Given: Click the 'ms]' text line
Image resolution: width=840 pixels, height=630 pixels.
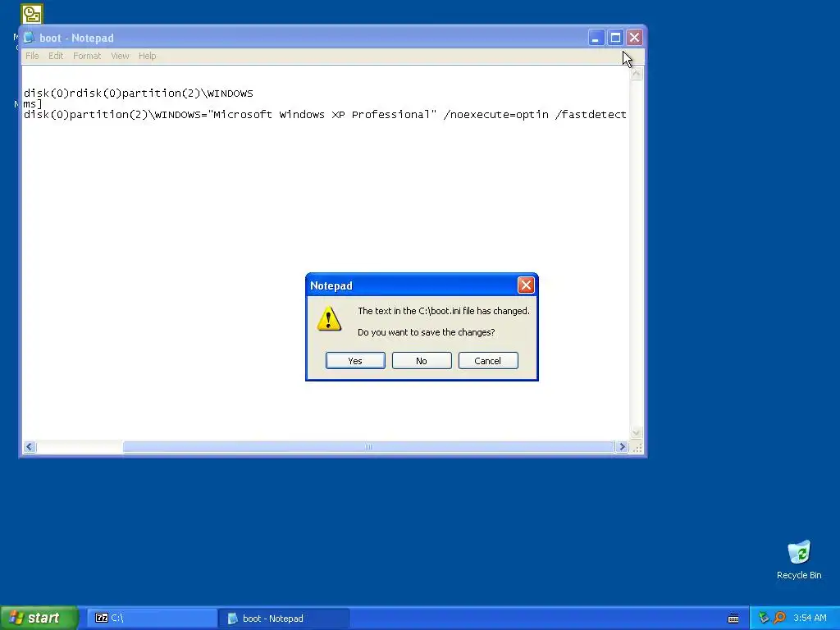Looking at the screenshot, I should pos(33,104).
